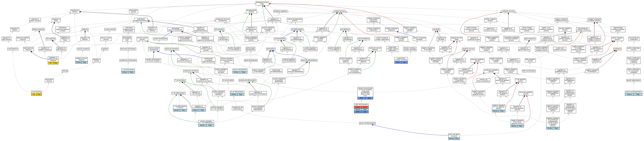This screenshot has width=644, height=141.
Task: Click the 'learning or memory' node
Action: click(x=96, y=60)
